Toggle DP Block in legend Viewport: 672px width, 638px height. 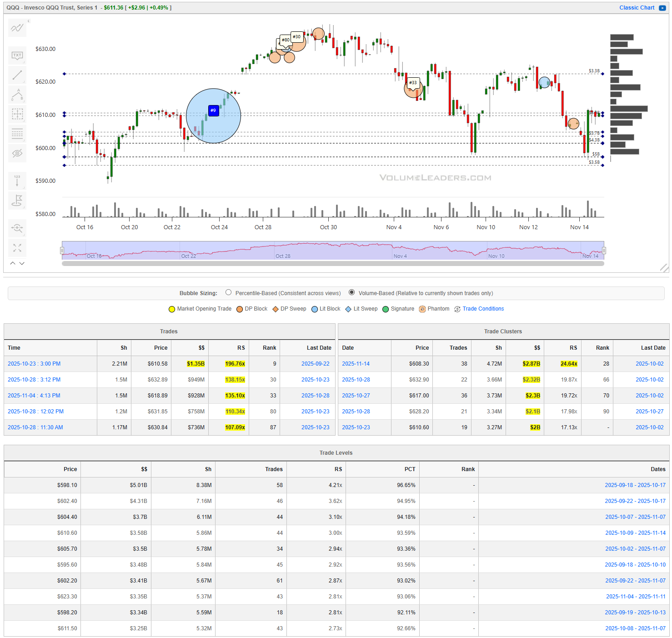coord(252,309)
